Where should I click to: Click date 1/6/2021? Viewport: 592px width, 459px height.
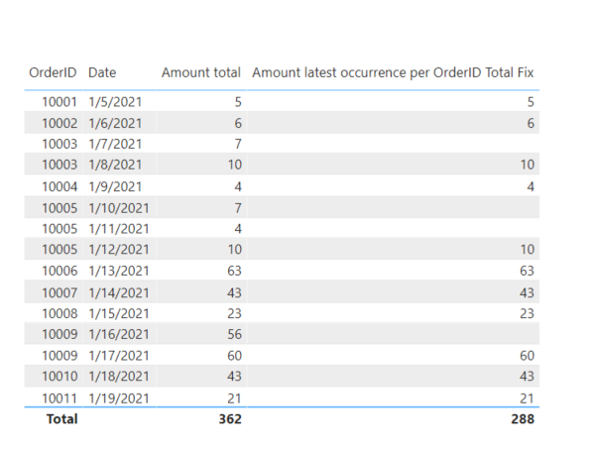(x=115, y=123)
